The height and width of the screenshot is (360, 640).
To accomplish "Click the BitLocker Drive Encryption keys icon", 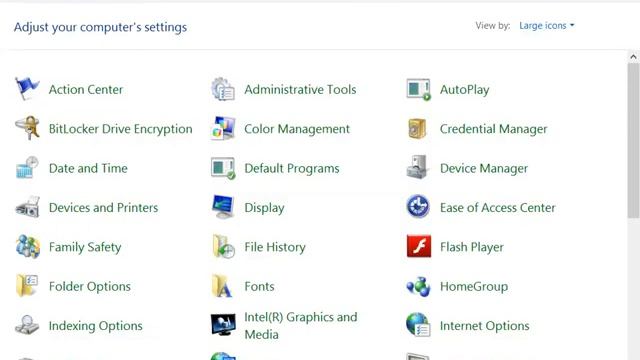I will [27, 128].
